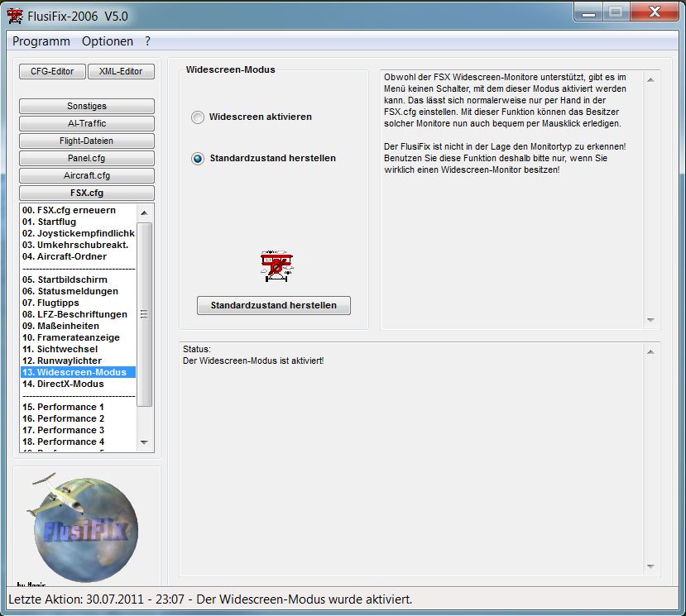Viewport: 686px width, 616px height.
Task: Click the FlusiFix title bar app icon
Action: 14,17
